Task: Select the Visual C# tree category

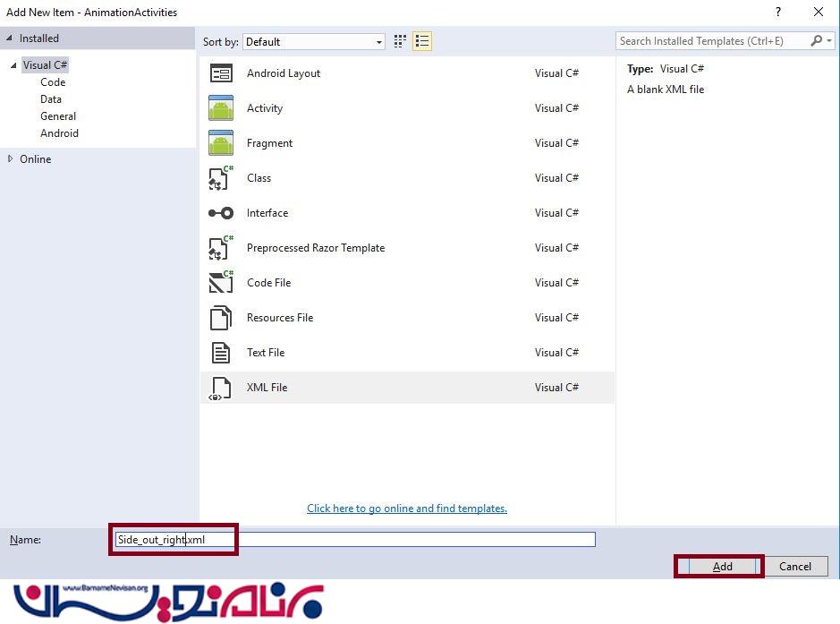Action: pos(45,65)
